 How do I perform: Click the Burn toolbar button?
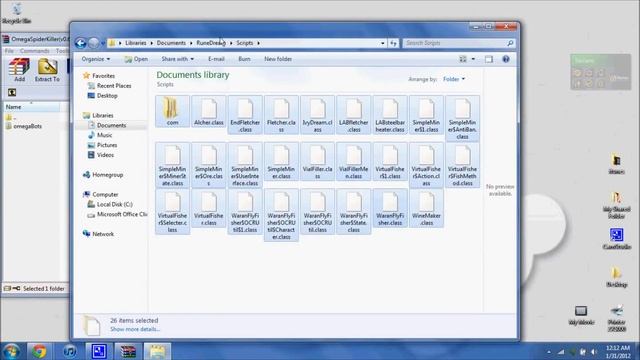point(244,59)
